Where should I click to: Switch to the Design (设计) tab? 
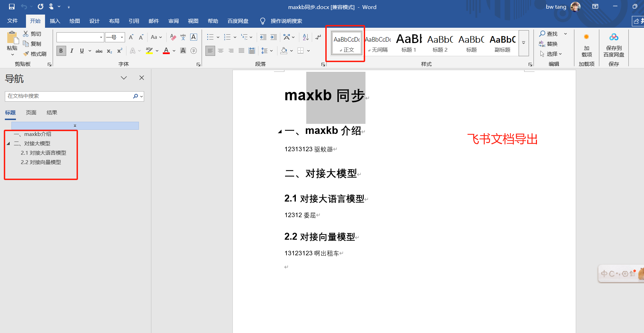click(94, 21)
